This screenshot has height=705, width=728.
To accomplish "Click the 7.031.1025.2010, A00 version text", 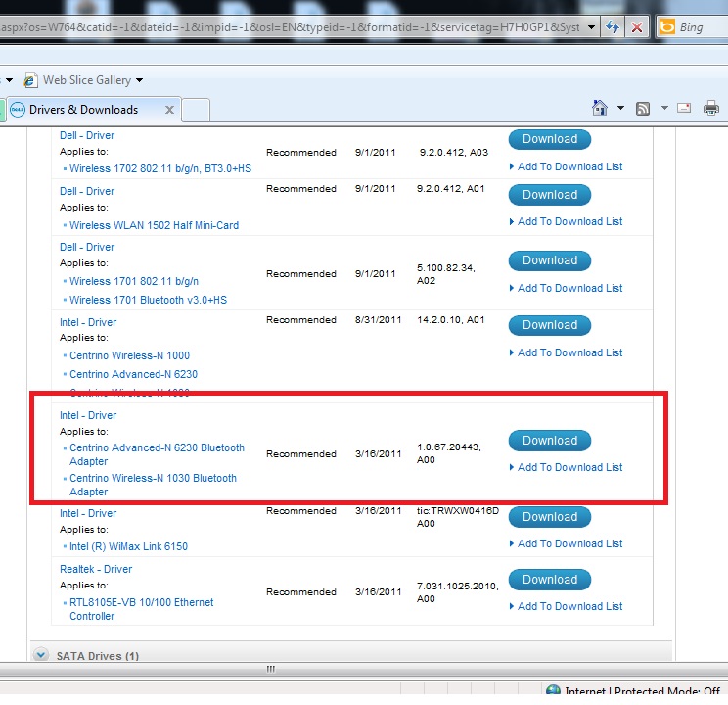I will pos(458,592).
